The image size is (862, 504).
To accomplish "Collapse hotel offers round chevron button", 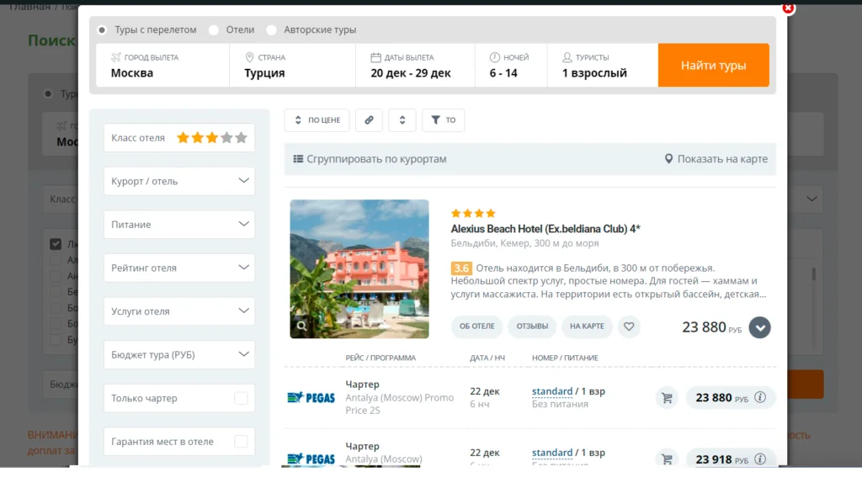I will pos(760,327).
